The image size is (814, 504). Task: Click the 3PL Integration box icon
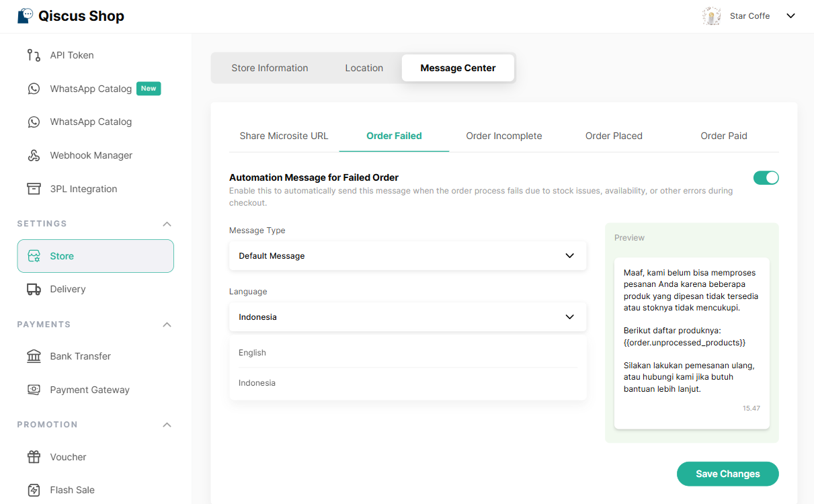click(34, 189)
